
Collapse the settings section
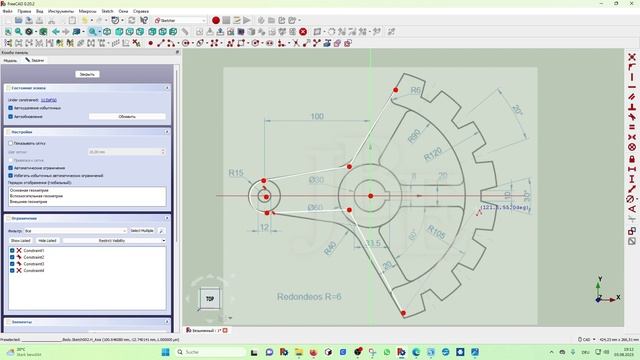pyautogui.click(x=167, y=132)
